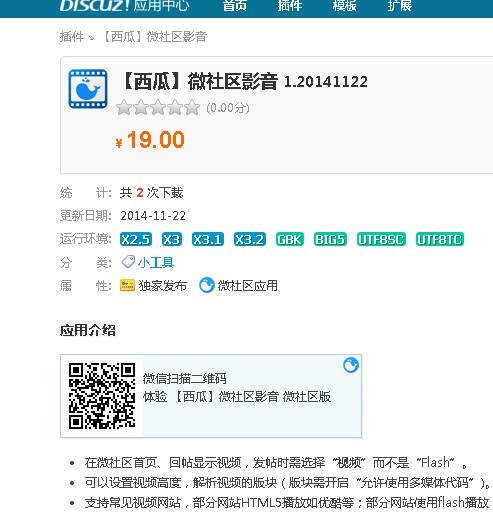Click the 插件 breadcrumb link
This screenshot has height=526, width=493.
pos(72,37)
